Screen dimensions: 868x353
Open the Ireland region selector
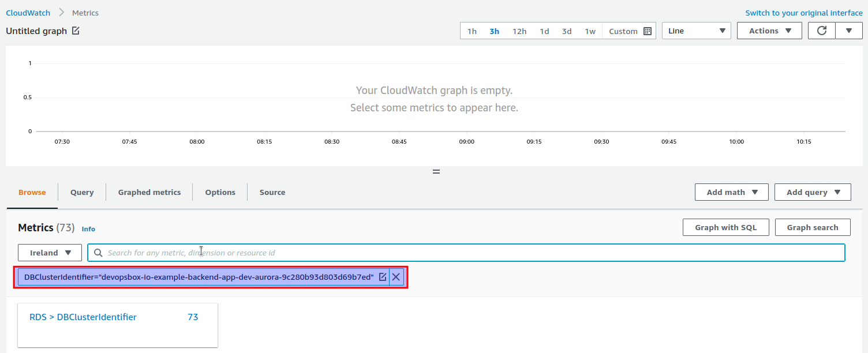[x=50, y=252]
